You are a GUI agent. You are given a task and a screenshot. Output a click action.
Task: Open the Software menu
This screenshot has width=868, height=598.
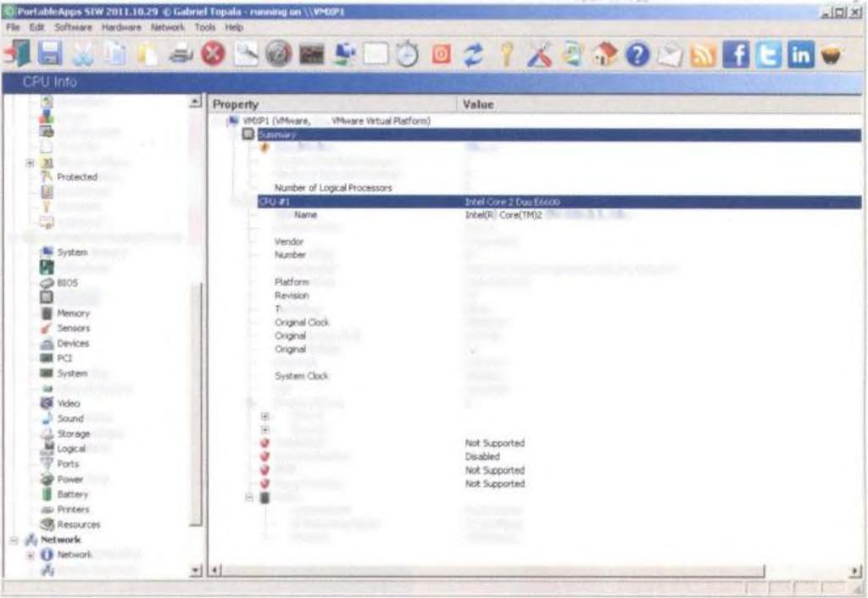(x=73, y=27)
